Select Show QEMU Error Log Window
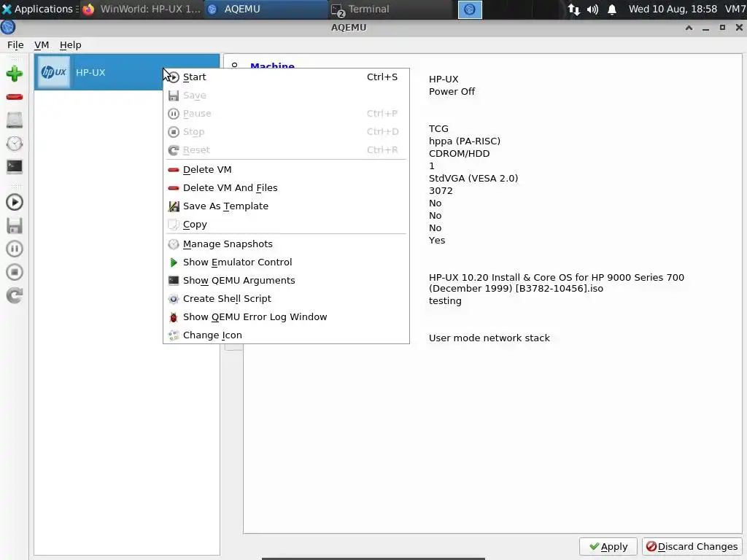747x560 pixels. [286, 317]
